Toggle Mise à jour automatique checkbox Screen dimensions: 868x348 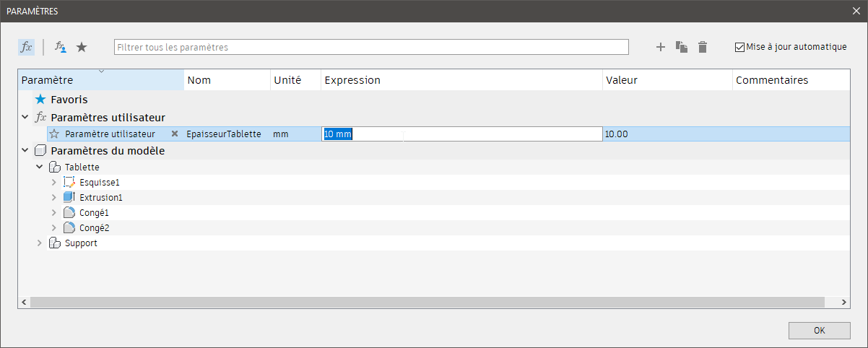pyautogui.click(x=739, y=47)
